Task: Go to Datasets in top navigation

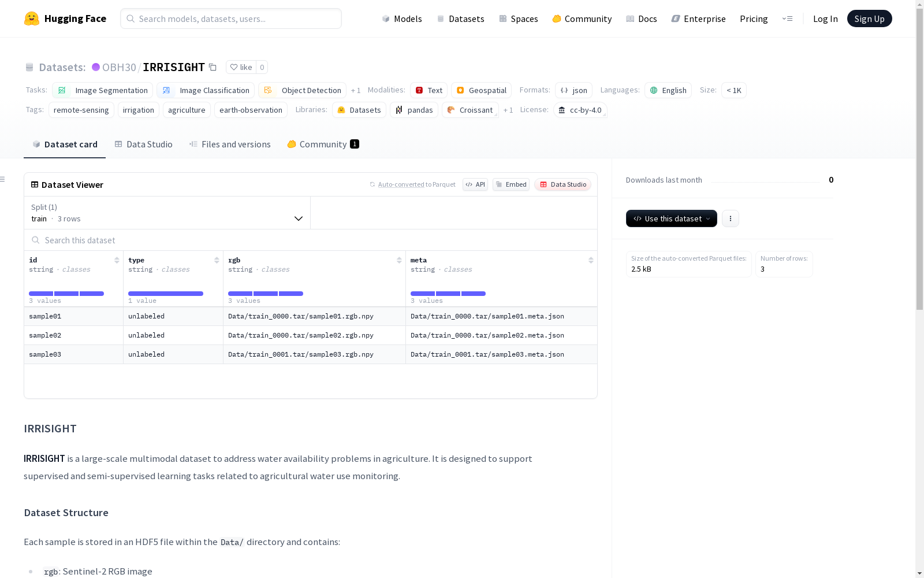Action: [461, 18]
